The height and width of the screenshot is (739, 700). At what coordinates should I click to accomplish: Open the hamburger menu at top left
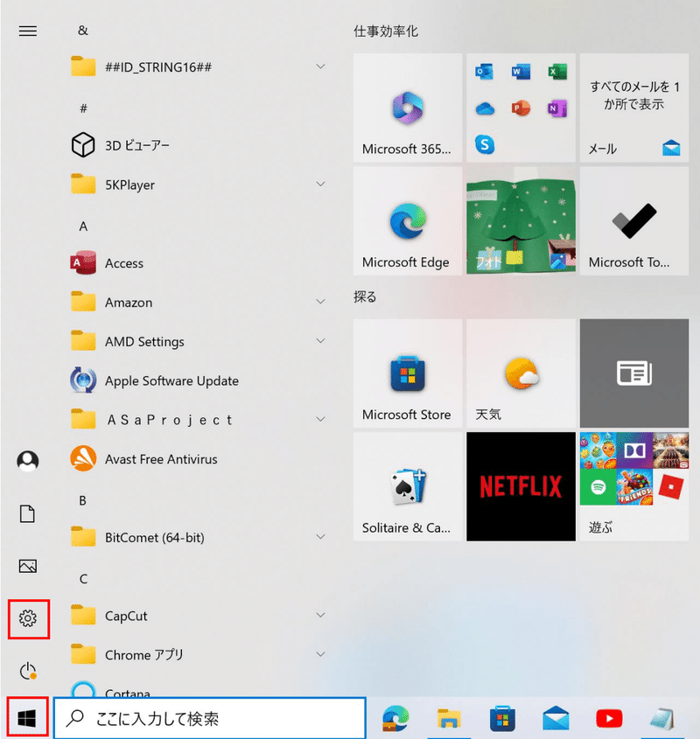pyautogui.click(x=28, y=31)
